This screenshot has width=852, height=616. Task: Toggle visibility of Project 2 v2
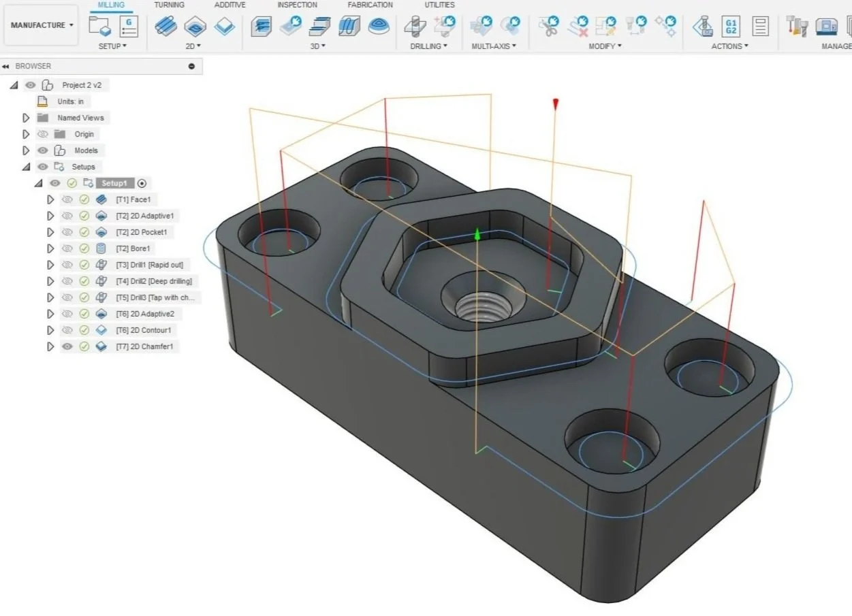click(30, 85)
